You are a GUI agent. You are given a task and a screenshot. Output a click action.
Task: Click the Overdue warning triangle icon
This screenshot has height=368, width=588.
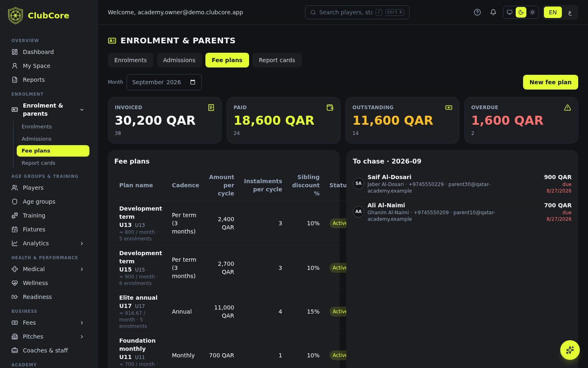coord(568,108)
